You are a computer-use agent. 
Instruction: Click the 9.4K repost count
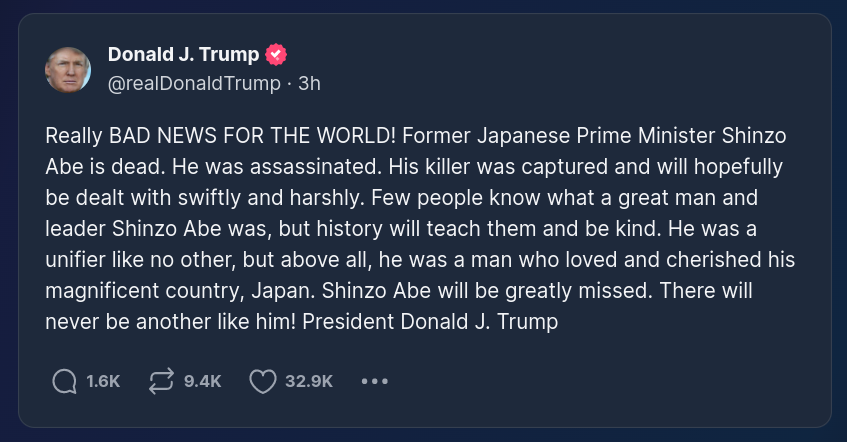203,381
